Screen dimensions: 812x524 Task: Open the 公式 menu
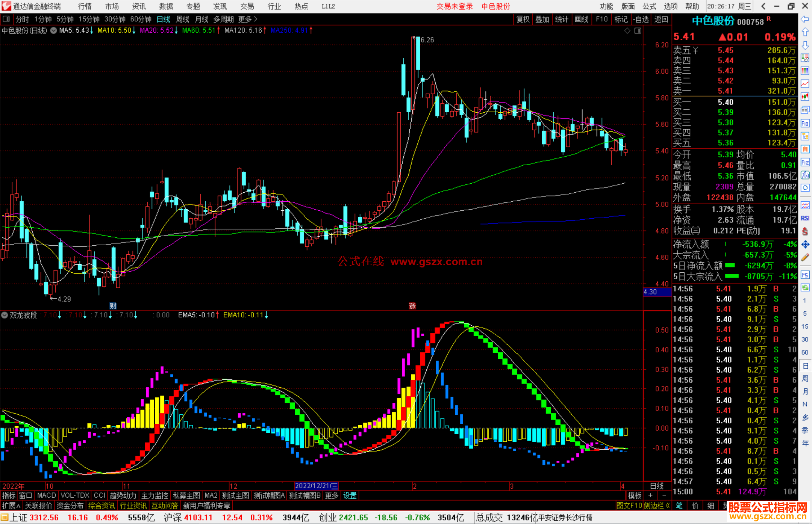(649, 6)
